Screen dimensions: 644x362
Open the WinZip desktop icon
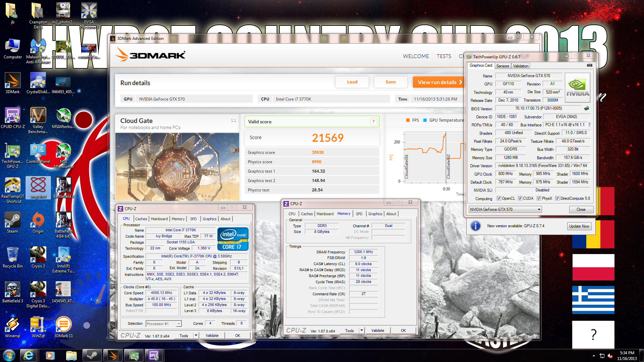(x=38, y=327)
